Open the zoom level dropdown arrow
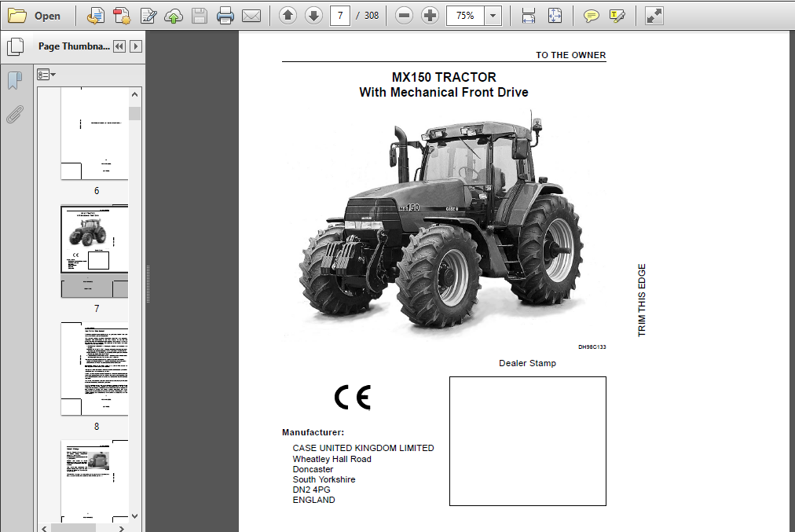Viewport: 795px width, 532px height. click(x=493, y=16)
